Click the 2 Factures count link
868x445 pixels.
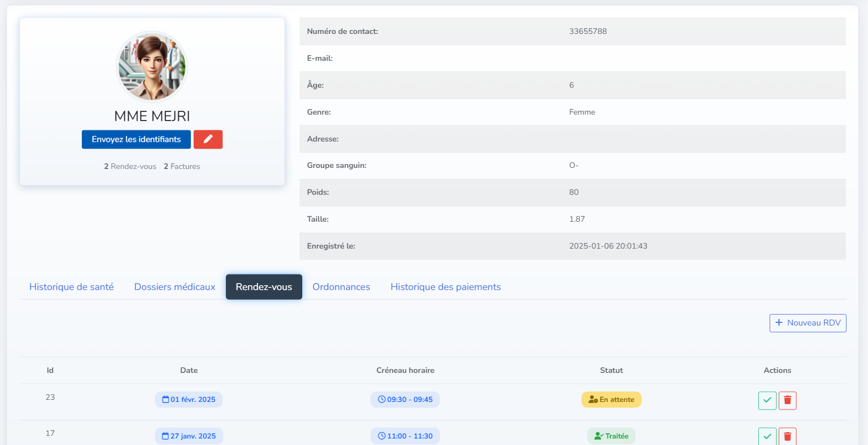[182, 166]
